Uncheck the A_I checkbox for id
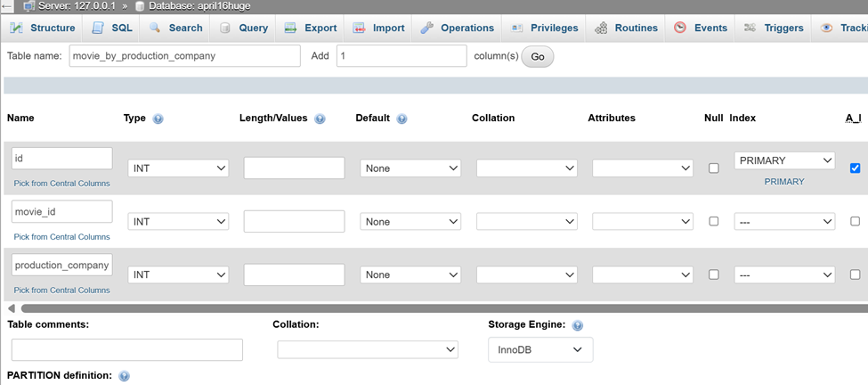Image resolution: width=868 pixels, height=385 pixels. coord(856,168)
